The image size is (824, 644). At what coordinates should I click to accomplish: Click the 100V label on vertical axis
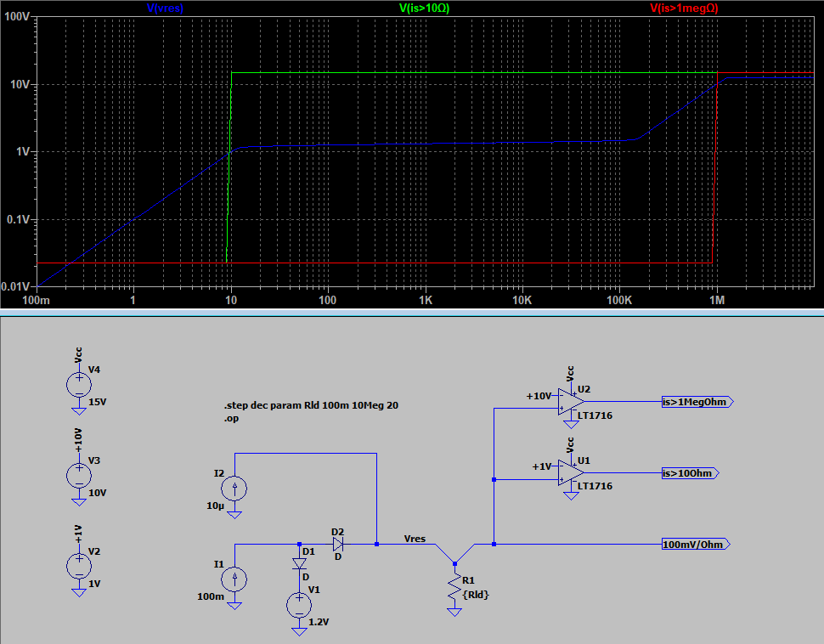pos(17,16)
